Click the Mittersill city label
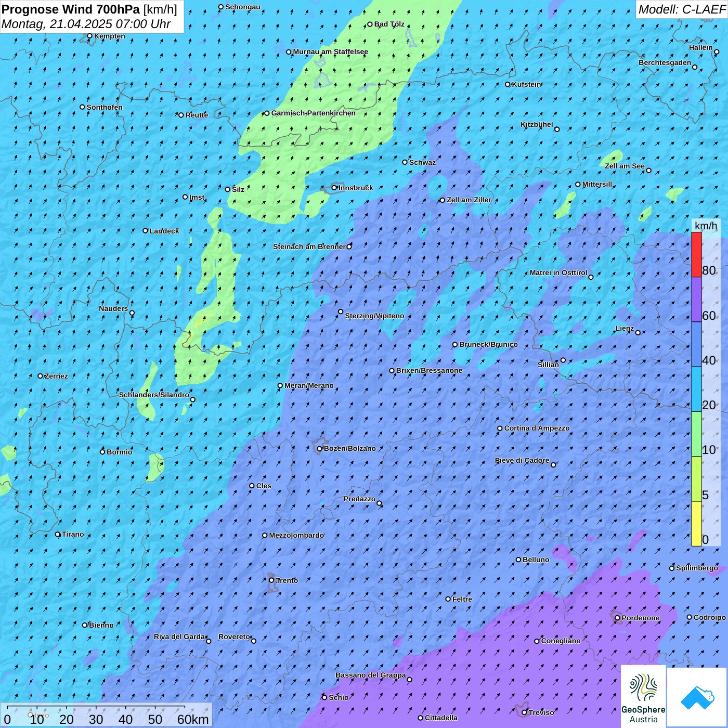 [597, 184]
